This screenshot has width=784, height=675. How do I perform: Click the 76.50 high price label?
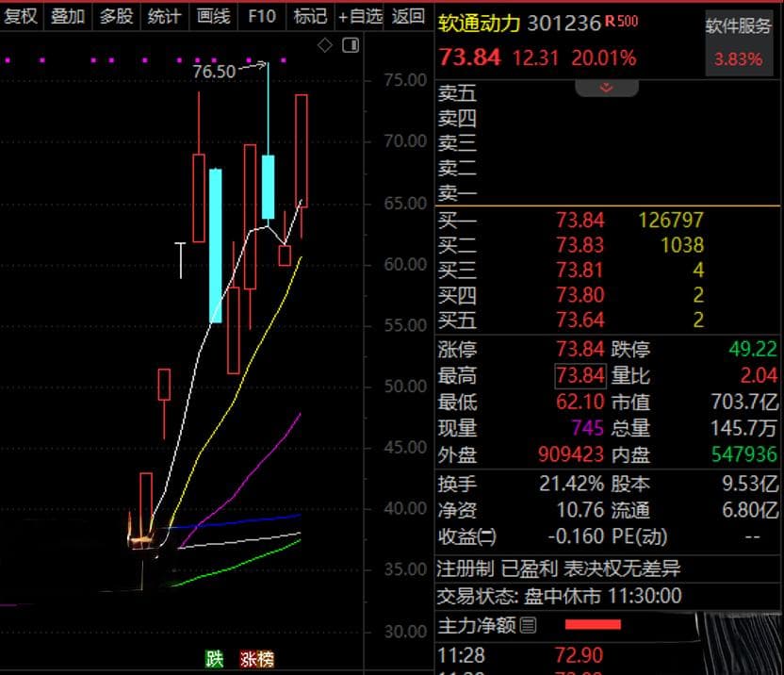[214, 72]
